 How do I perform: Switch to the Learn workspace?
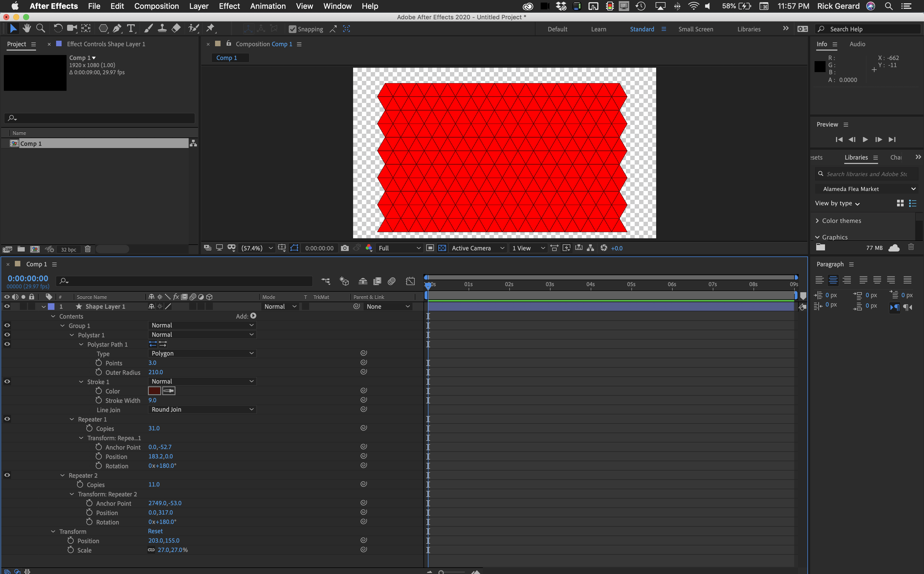pyautogui.click(x=599, y=29)
